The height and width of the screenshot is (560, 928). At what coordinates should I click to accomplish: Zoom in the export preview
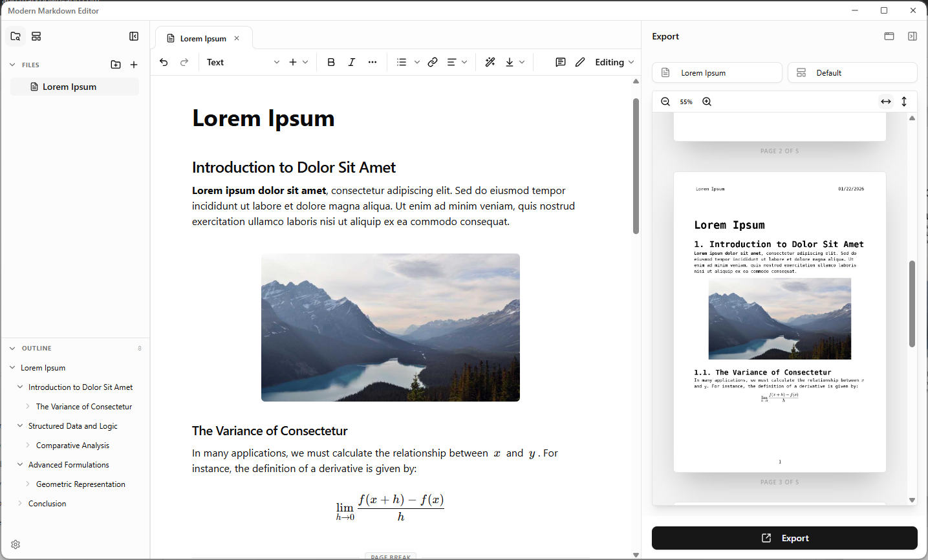(x=707, y=102)
